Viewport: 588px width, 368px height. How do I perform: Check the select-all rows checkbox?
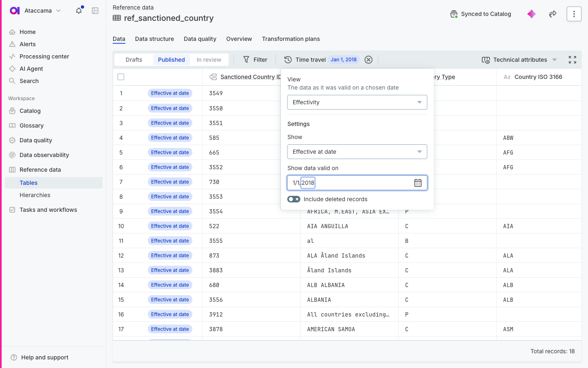[x=121, y=77]
